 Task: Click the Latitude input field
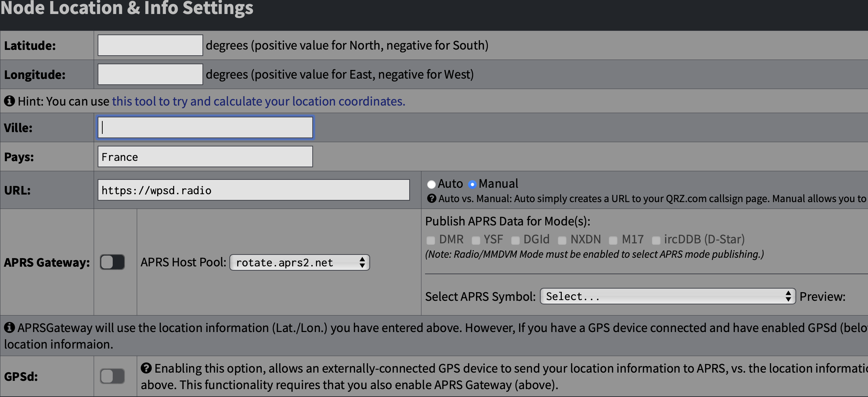click(150, 45)
